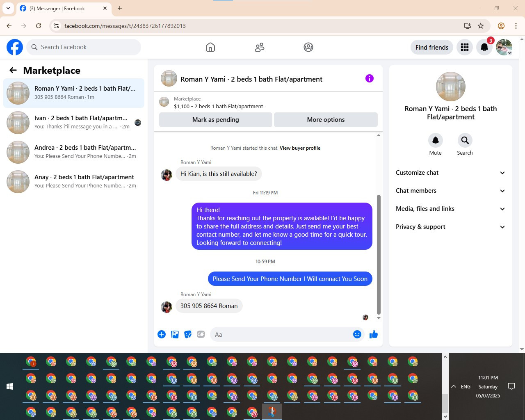The image size is (525, 420).
Task: Open the ENG language indicator
Action: [466, 386]
